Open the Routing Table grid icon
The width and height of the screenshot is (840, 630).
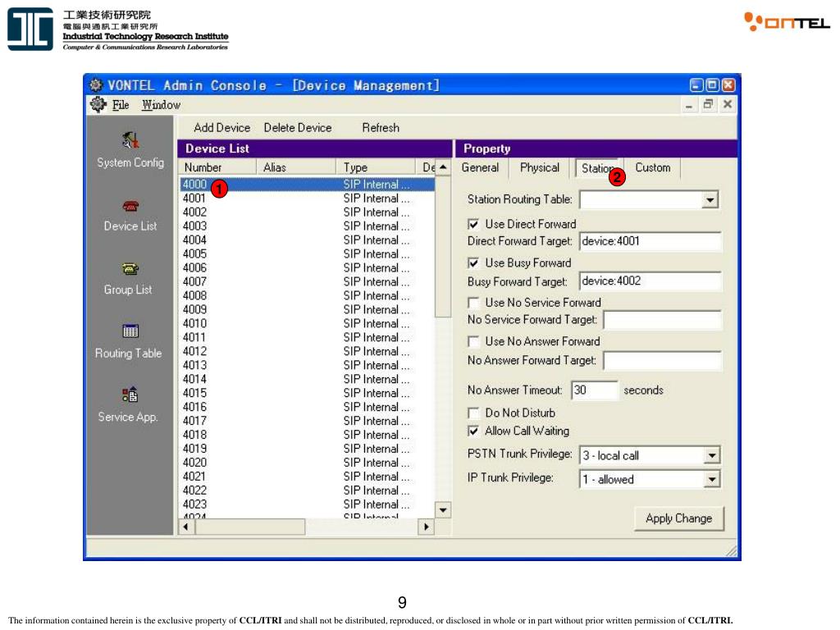tap(130, 331)
